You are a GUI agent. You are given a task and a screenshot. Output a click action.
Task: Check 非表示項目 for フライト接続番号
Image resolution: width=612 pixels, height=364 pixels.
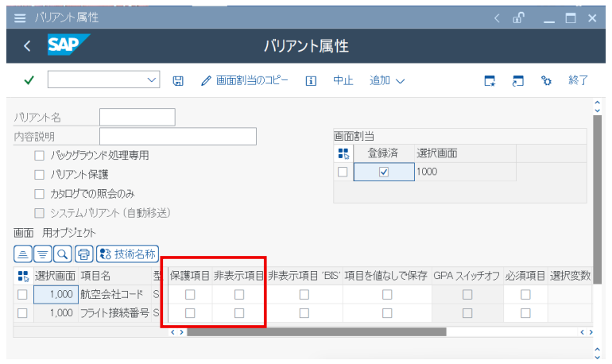pos(239,313)
